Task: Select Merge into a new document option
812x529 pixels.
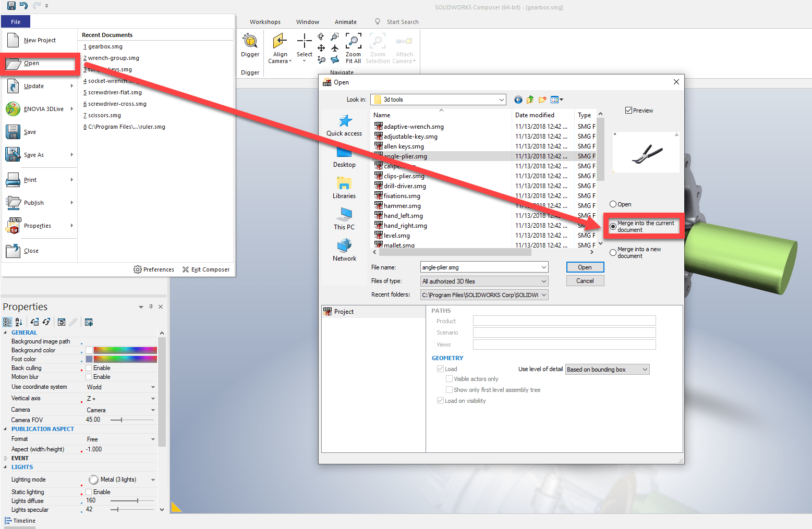Action: (613, 253)
